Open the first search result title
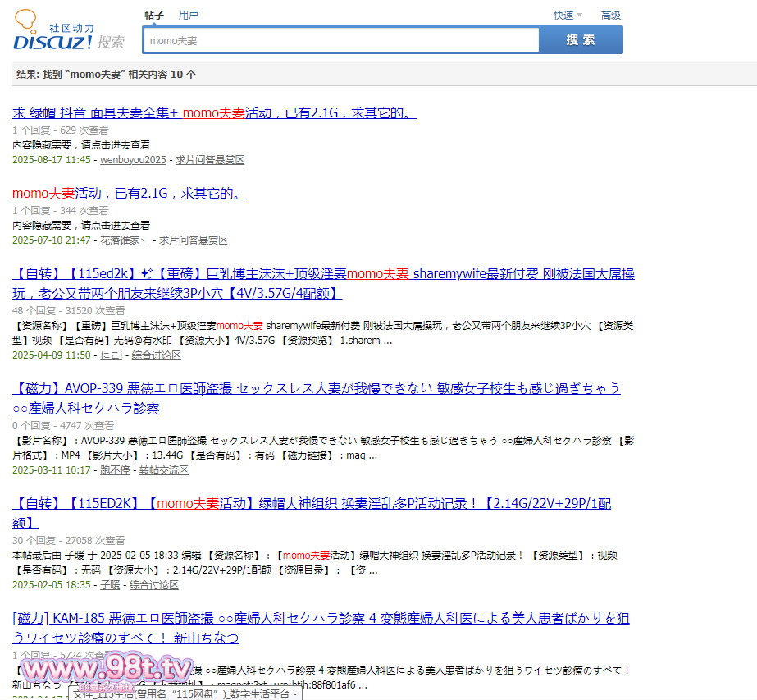 (214, 112)
